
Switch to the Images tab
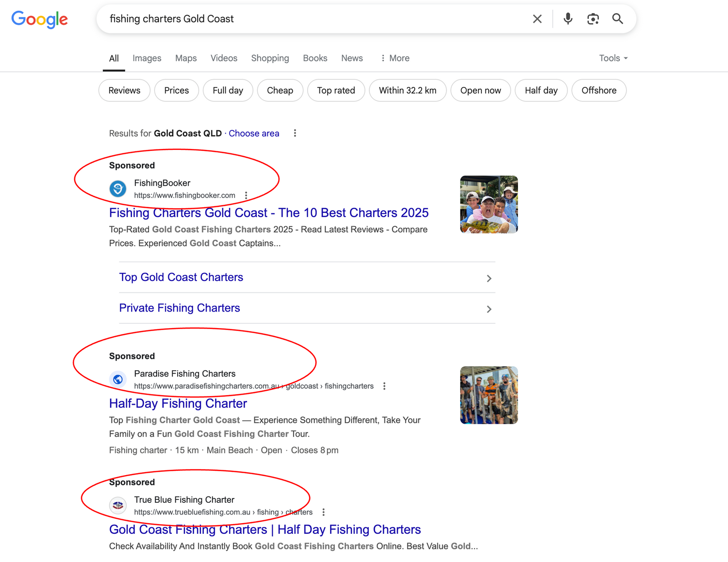tap(147, 58)
